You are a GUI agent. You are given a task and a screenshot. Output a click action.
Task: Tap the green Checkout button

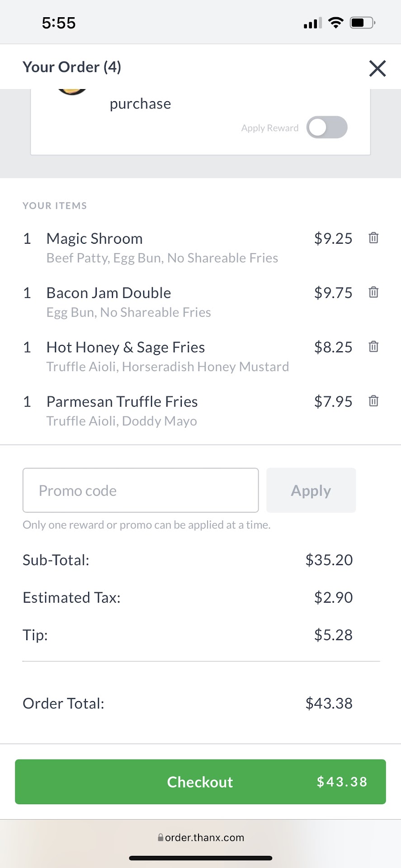click(200, 782)
